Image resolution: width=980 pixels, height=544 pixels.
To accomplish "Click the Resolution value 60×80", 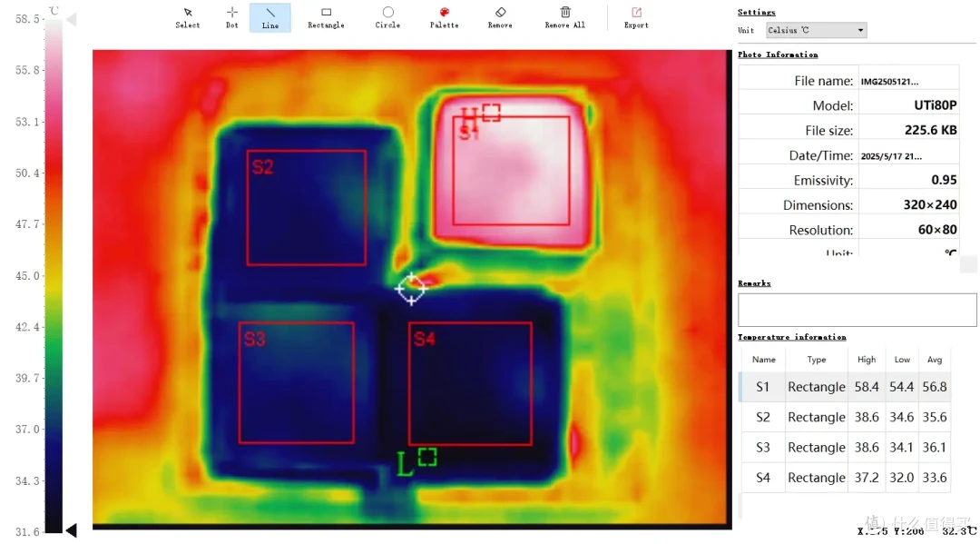I will click(x=936, y=230).
